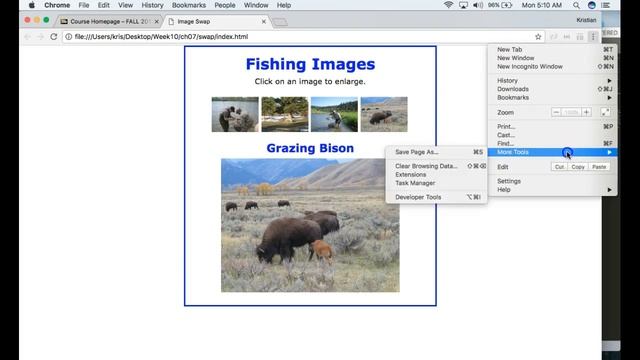This screenshot has height=360, width=640.
Task: Switch to the Course Homepage tab
Action: 108,22
